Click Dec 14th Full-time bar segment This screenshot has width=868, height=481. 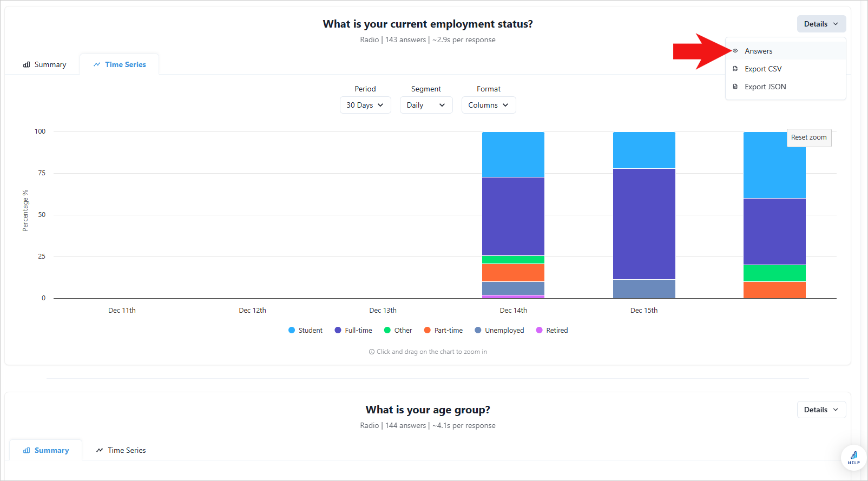(x=513, y=216)
